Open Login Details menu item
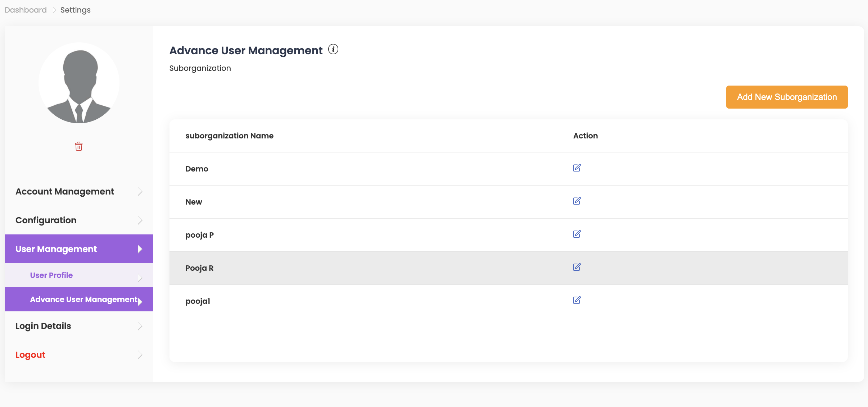 click(43, 326)
